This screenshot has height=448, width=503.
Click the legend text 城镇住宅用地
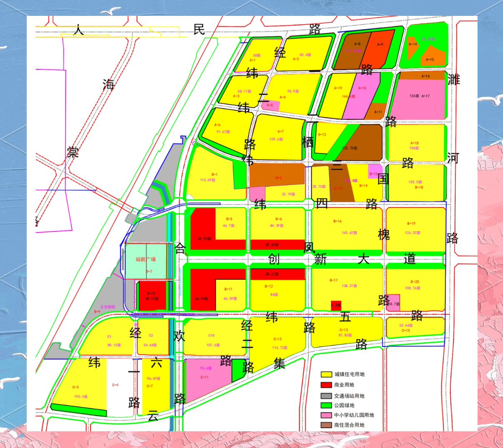click(x=349, y=375)
